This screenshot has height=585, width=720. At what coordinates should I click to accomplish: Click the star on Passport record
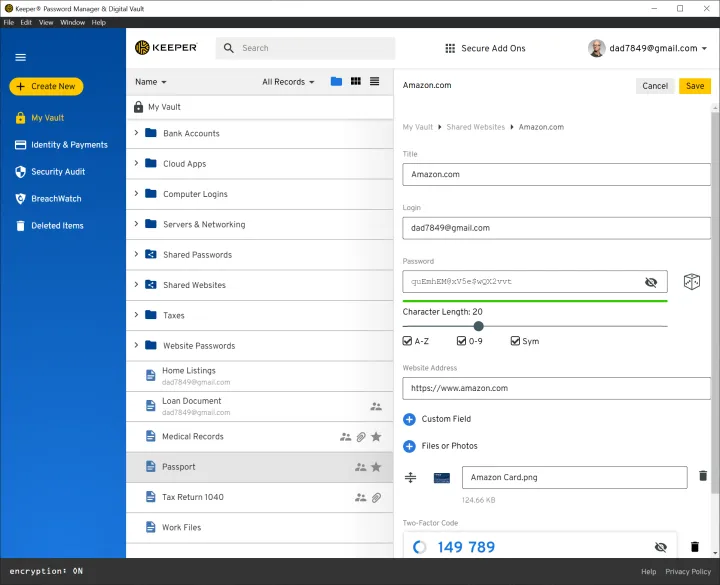tap(376, 467)
